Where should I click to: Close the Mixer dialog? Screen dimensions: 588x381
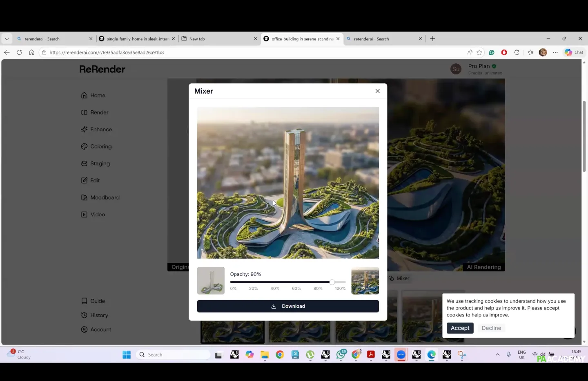377,91
